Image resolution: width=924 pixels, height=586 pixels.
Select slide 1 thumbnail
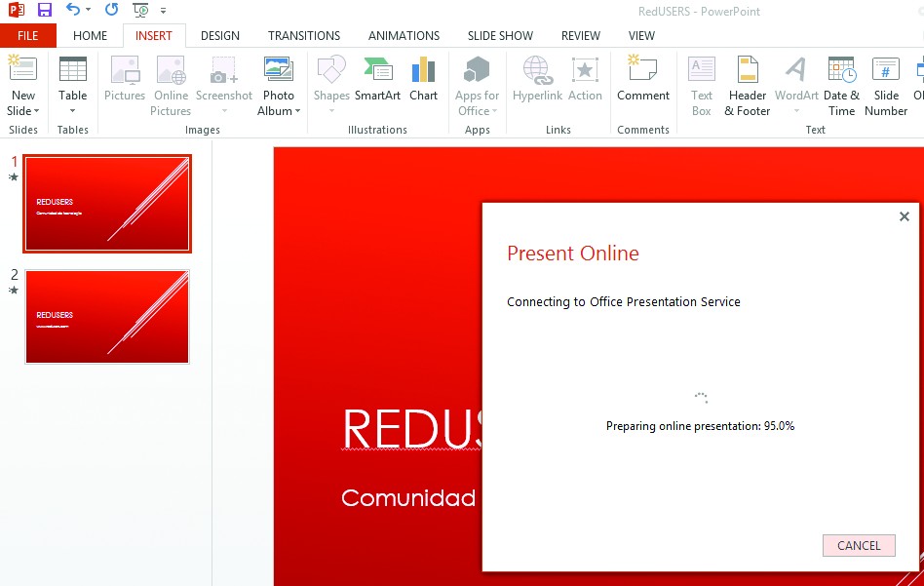[x=107, y=204]
